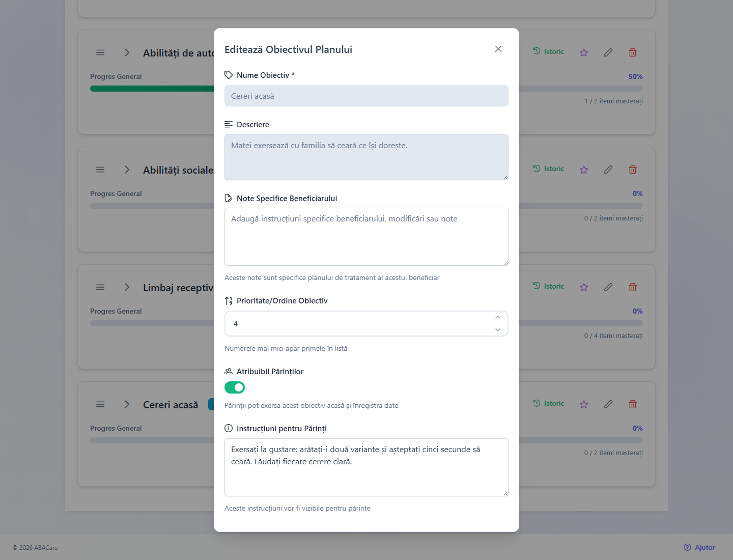The height and width of the screenshot is (560, 733).
Task: Click the Abilități sociale progress bar
Action: coord(366,206)
